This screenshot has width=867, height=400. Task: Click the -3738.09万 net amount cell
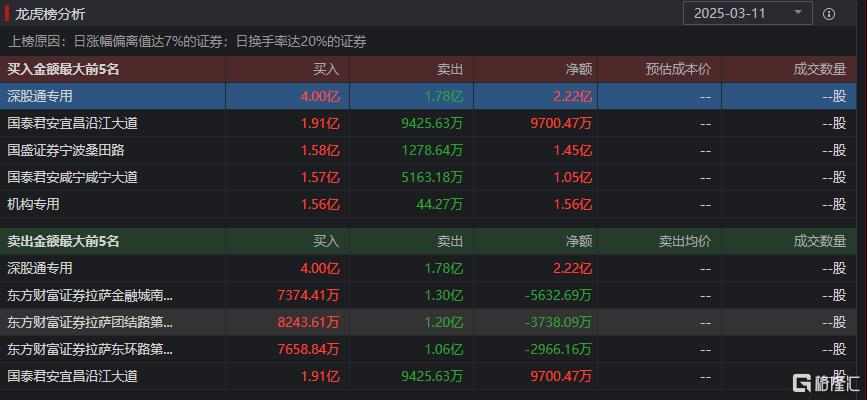(x=557, y=322)
